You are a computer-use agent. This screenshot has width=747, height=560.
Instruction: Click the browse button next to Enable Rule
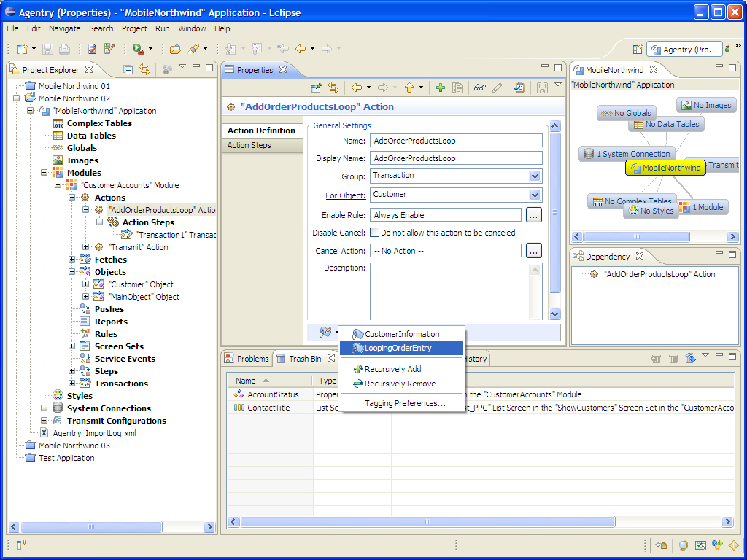pyautogui.click(x=533, y=215)
